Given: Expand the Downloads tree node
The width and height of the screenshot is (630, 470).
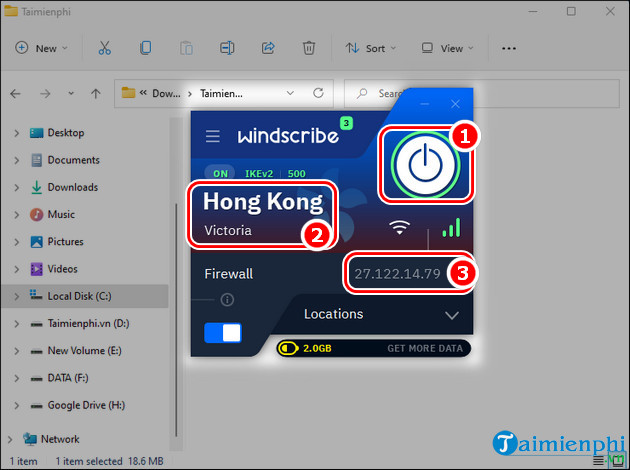Looking at the screenshot, I should (16, 188).
